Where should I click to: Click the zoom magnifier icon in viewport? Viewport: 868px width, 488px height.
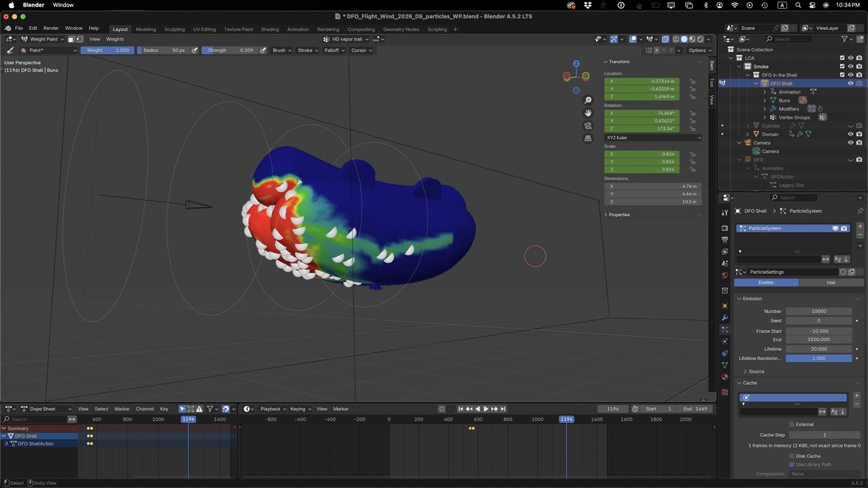(x=588, y=100)
